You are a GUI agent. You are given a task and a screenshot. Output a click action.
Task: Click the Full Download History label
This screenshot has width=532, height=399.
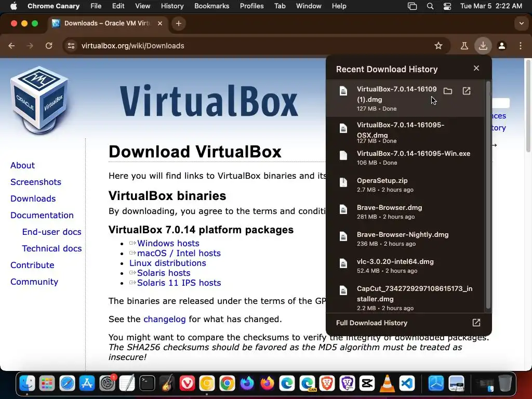pos(371,323)
